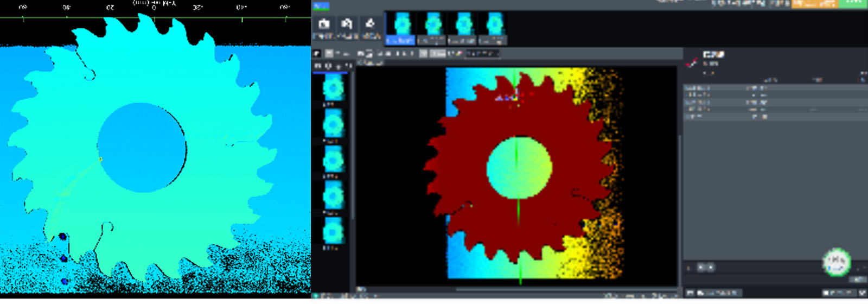Toggle the light-gray wide button in viewer toolbar

pos(438,53)
